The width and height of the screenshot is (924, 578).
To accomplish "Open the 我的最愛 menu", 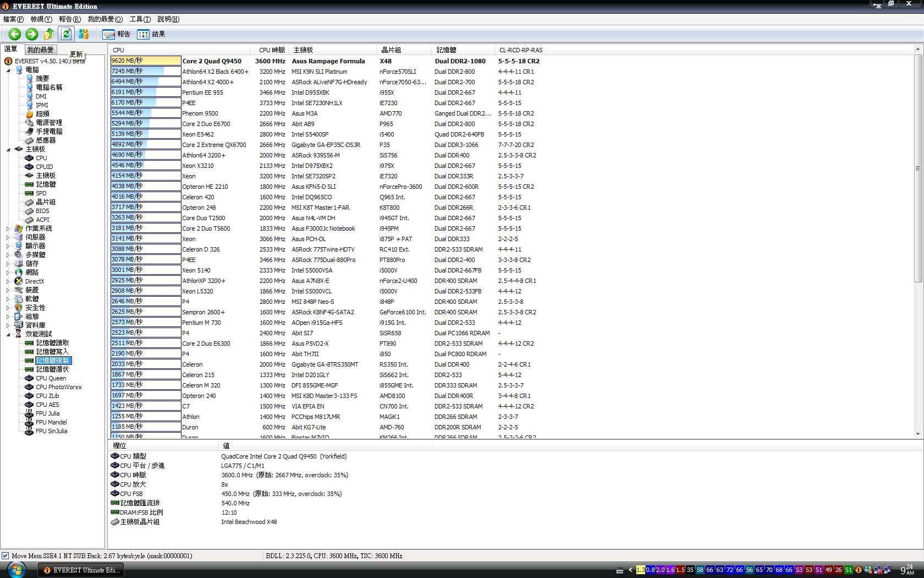I will coord(105,19).
